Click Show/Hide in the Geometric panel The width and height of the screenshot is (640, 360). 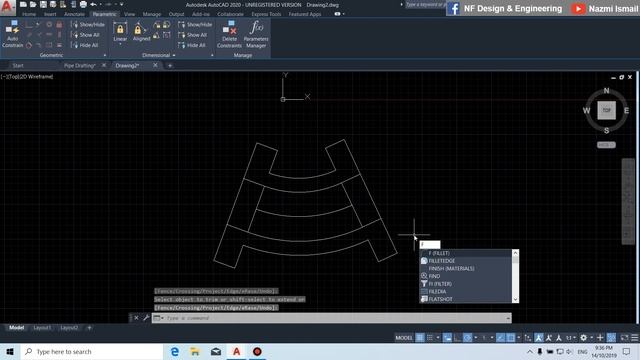87,24
